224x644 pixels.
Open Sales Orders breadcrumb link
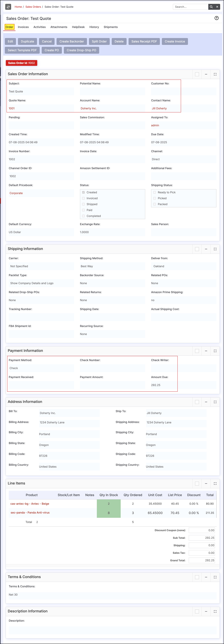(33, 7)
